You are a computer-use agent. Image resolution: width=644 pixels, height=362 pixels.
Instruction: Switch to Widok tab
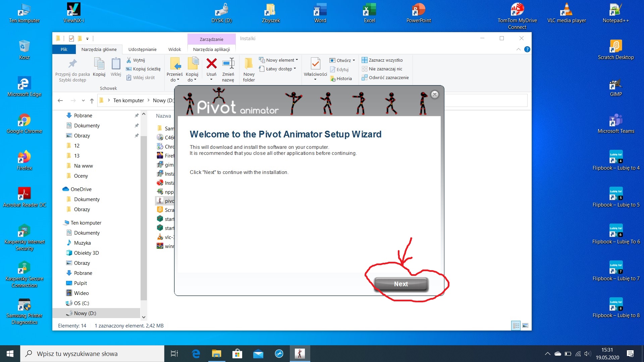174,49
